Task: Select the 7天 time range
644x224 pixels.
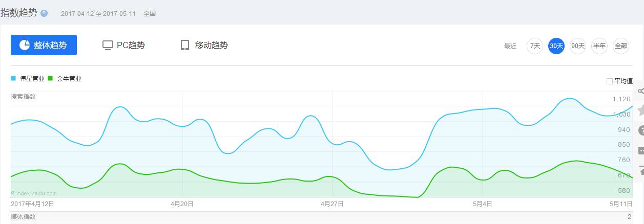Action: pyautogui.click(x=535, y=46)
